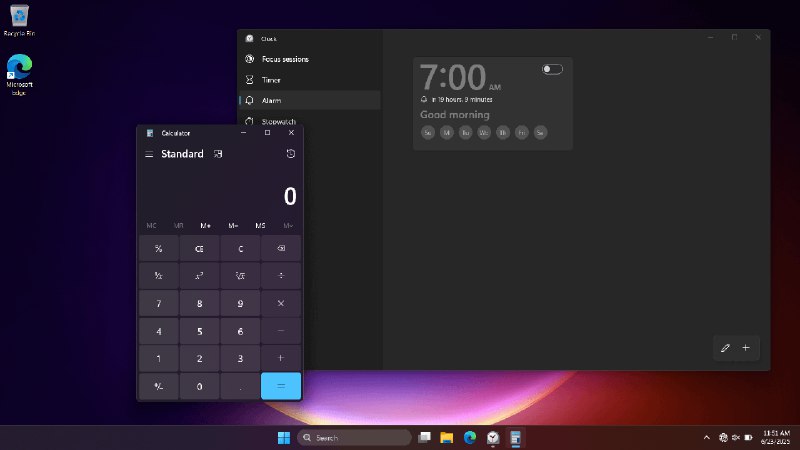Click digit 5 in Calculator

pos(199,331)
